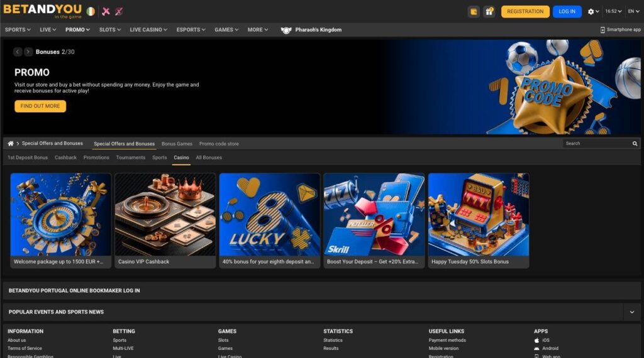Open the SPORTS menu
644x358 pixels.
click(18, 30)
